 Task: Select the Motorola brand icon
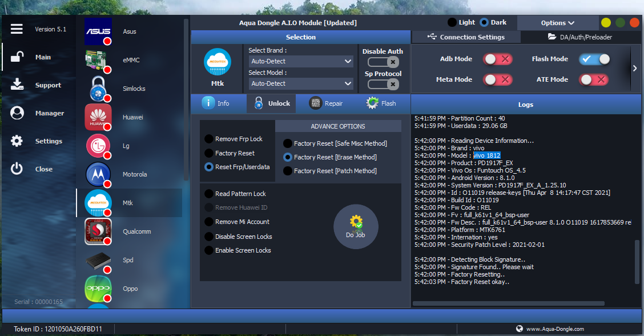[x=98, y=174]
